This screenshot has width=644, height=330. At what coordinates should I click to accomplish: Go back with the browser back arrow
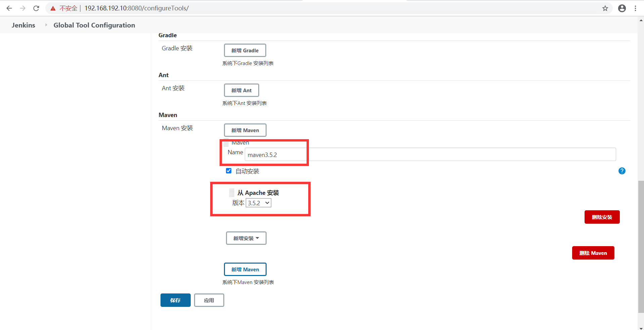coord(9,8)
